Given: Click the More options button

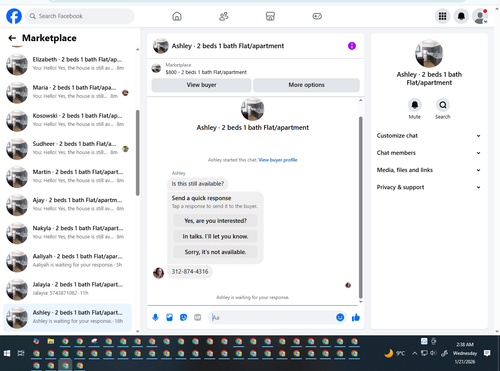Looking at the screenshot, I should 306,85.
